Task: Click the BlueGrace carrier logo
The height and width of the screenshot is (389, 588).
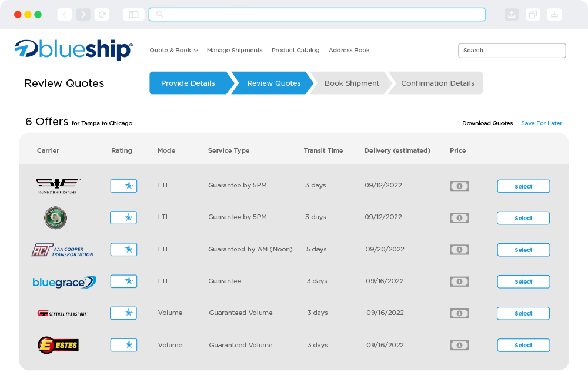Action: pos(64,282)
